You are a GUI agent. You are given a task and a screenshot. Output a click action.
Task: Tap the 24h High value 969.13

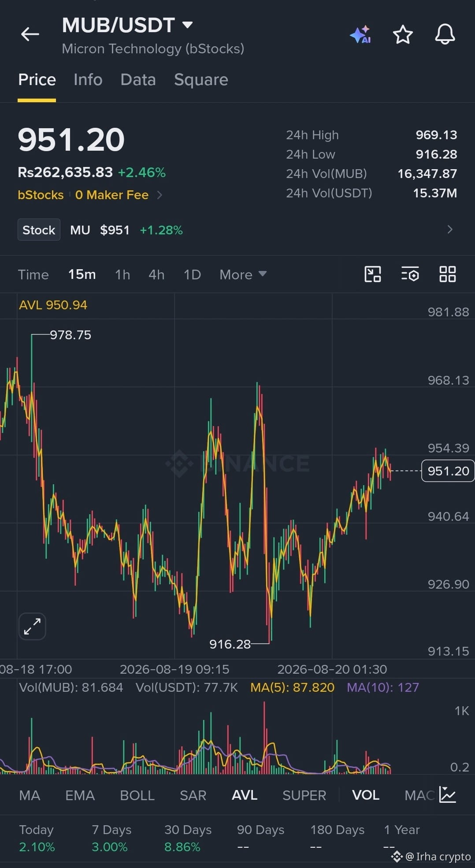(436, 135)
